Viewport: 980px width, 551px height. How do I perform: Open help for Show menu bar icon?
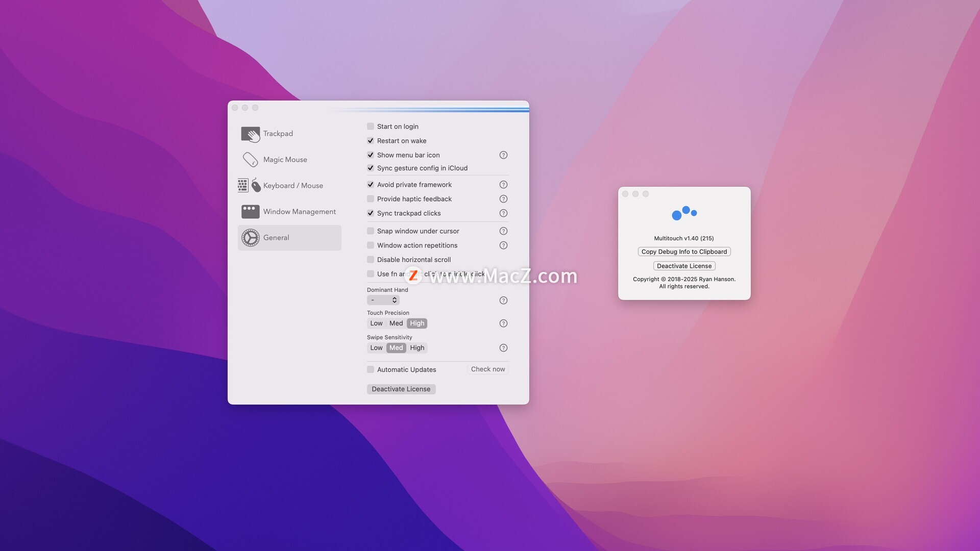[503, 155]
